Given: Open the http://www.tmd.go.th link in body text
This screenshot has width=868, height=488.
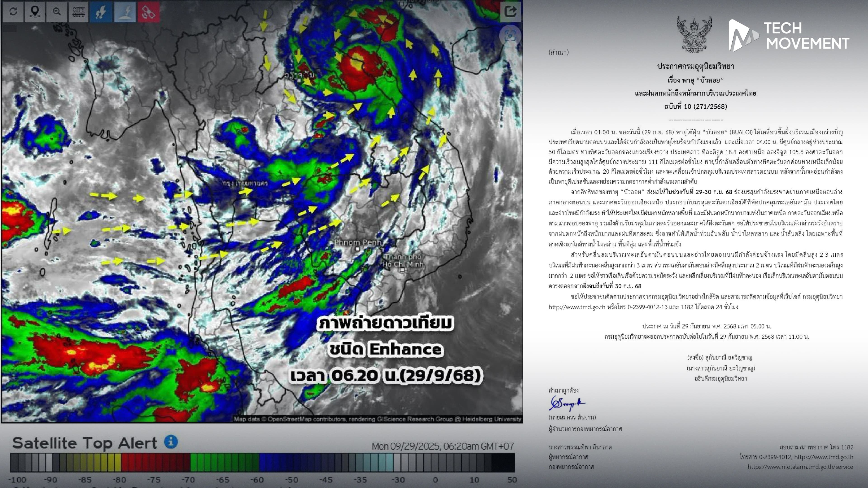Looking at the screenshot, I should coord(577,307).
